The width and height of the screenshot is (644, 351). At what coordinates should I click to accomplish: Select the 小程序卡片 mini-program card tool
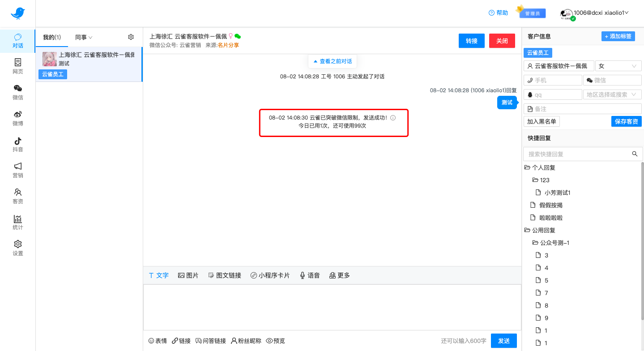[x=270, y=275]
